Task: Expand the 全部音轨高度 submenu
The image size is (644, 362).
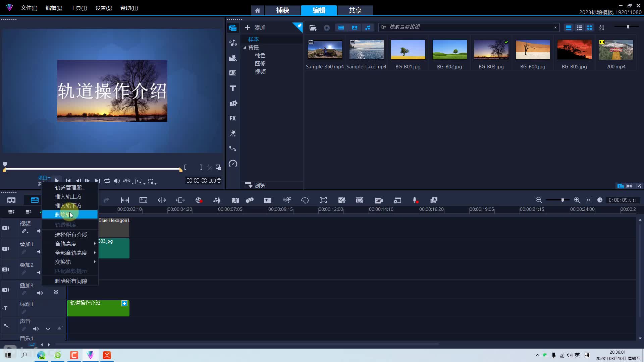Action: [x=70, y=253]
